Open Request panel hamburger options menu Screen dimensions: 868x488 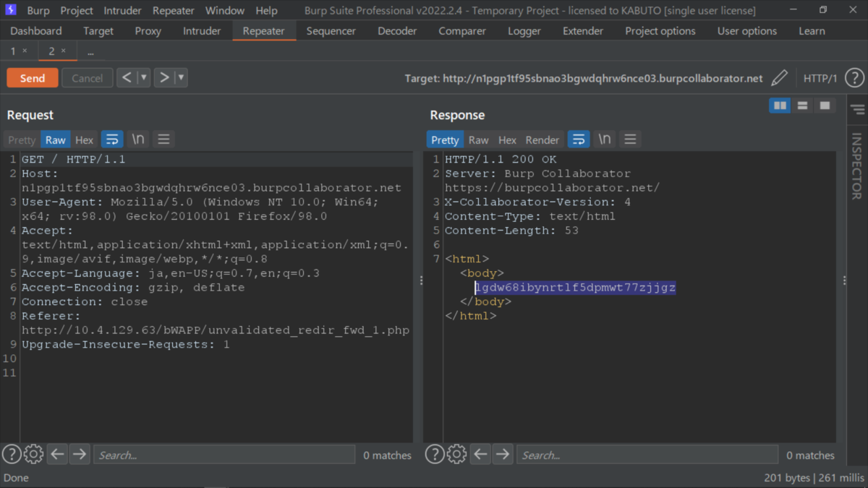click(x=163, y=140)
